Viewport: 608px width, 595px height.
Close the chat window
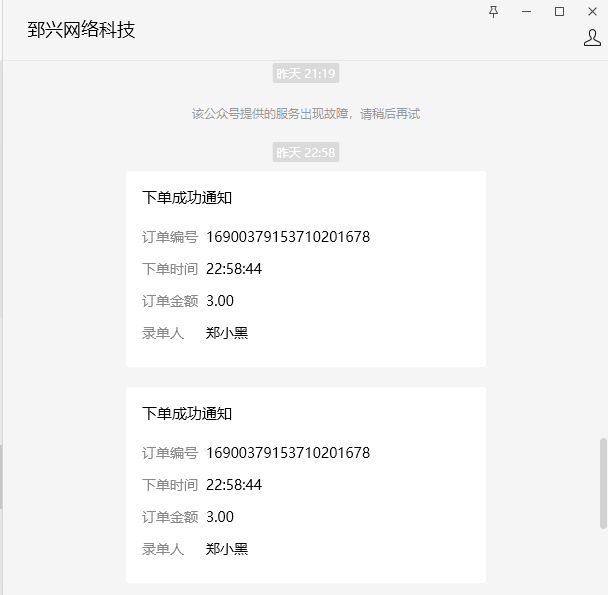(592, 11)
